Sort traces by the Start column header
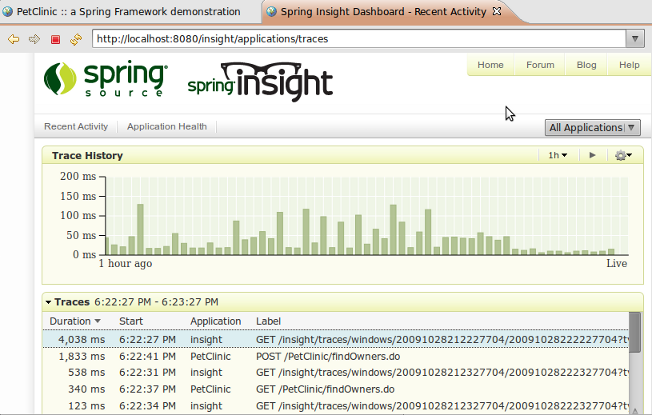This screenshot has width=652, height=415. 131,321
